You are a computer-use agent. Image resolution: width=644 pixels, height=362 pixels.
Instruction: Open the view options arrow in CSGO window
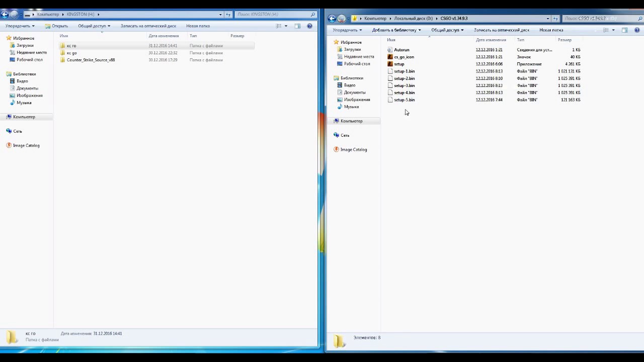point(613,30)
